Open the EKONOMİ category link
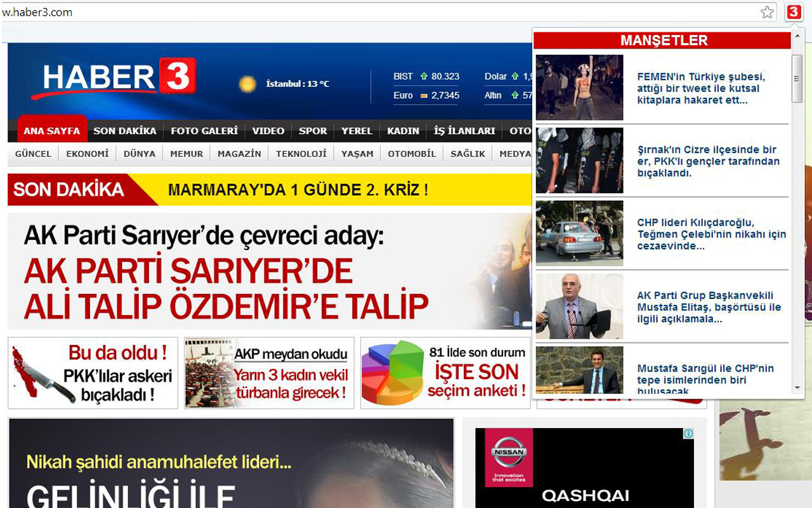The image size is (812, 508). (88, 154)
